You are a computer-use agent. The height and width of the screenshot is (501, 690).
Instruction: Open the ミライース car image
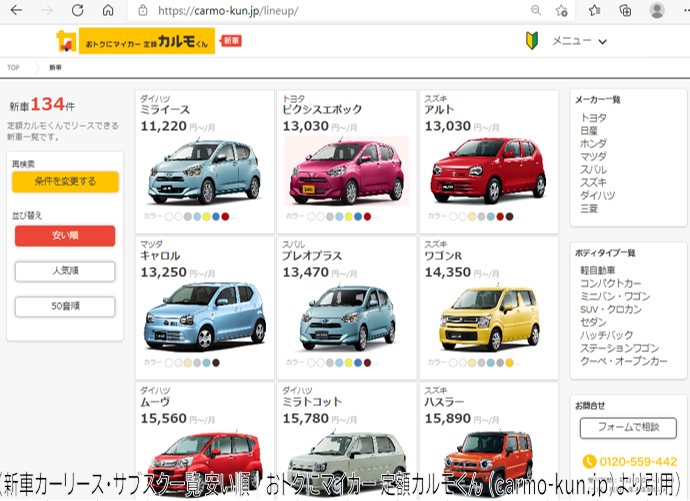[205, 172]
